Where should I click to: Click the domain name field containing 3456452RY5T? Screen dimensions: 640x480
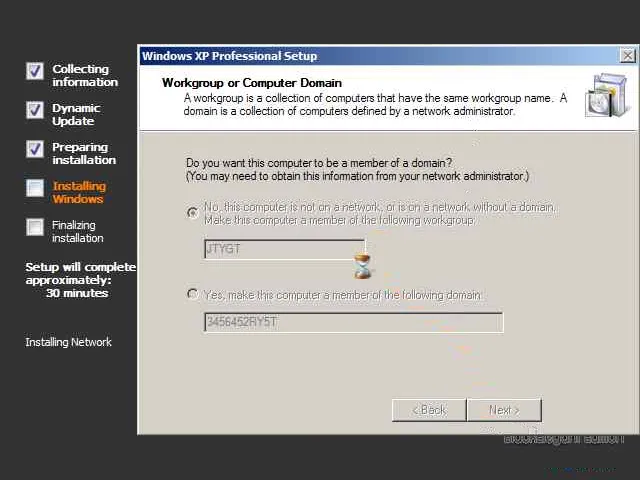(x=353, y=322)
